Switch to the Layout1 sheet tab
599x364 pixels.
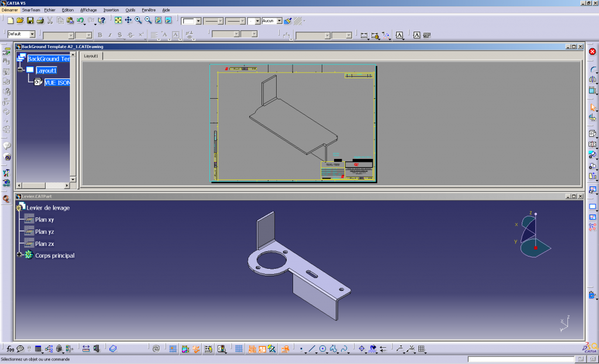click(x=91, y=56)
